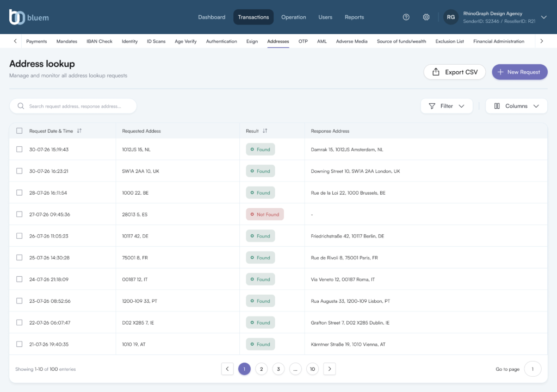Check the row dated 24-07-26 21:18:09
Viewport: 557px width, 392px height.
[19, 279]
